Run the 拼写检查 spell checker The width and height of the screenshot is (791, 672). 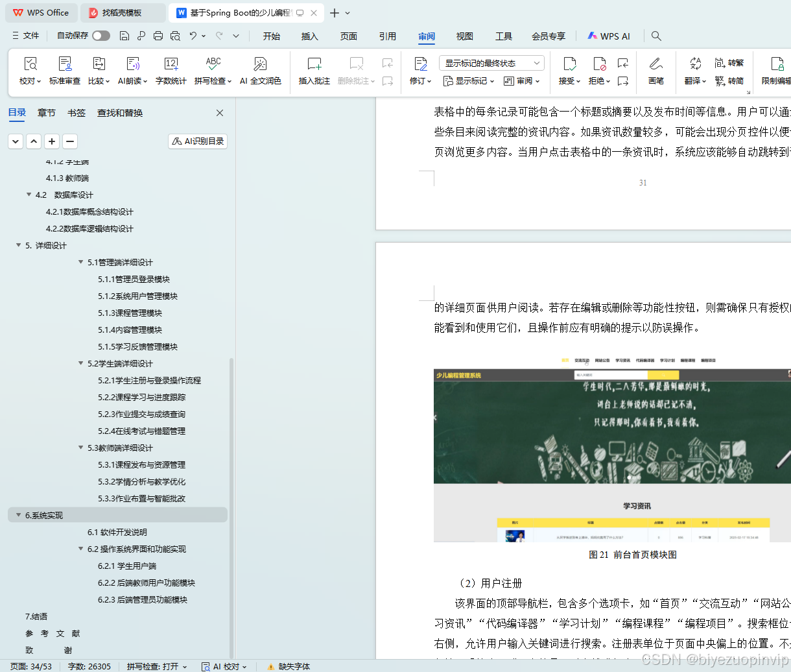click(x=212, y=71)
